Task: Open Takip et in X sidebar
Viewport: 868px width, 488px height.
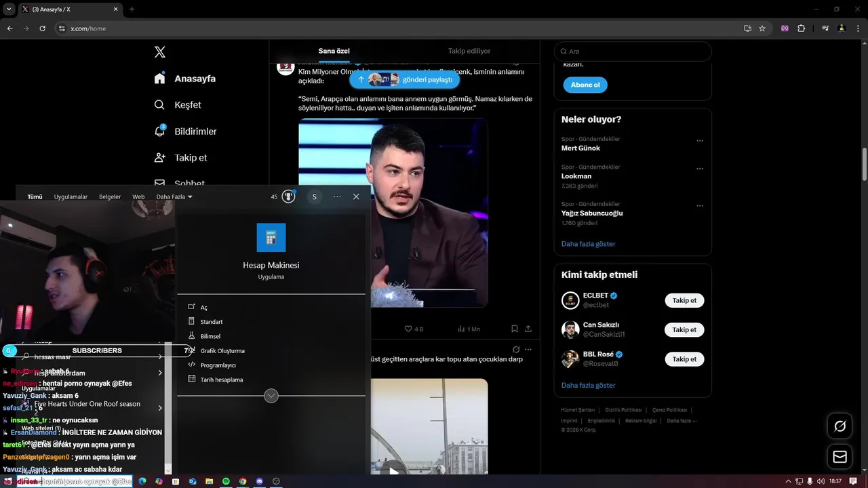Action: click(x=180, y=158)
